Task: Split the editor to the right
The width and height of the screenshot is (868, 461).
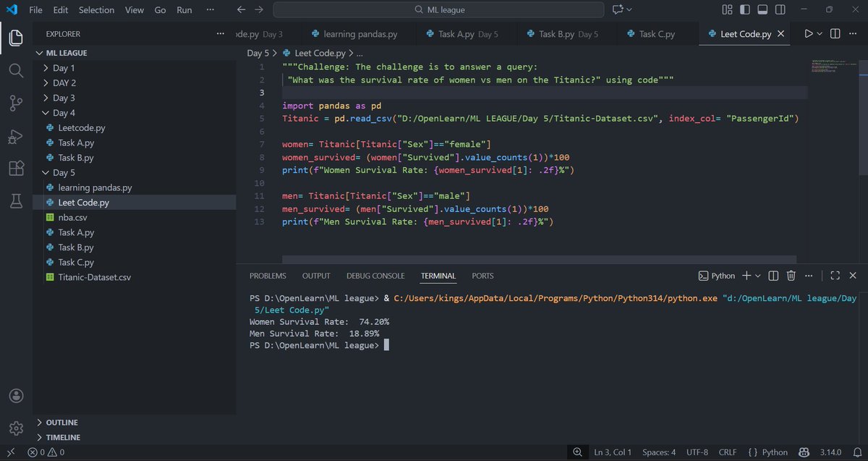Action: pyautogui.click(x=835, y=34)
